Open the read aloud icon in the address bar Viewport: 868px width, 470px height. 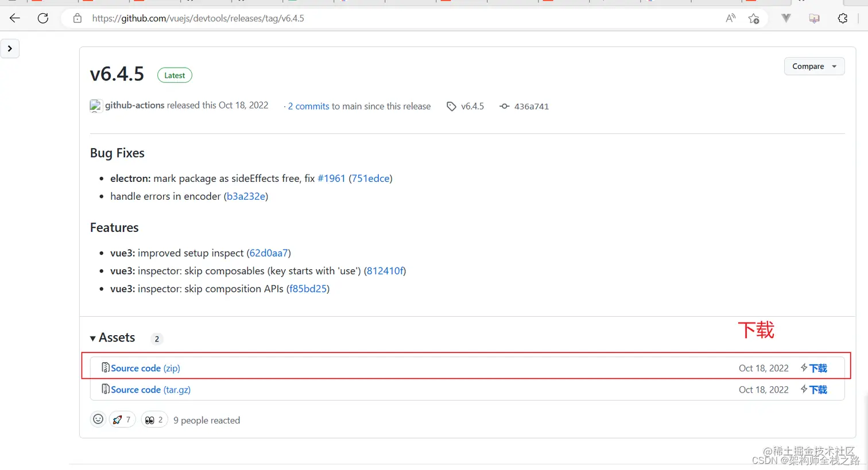[x=731, y=18]
